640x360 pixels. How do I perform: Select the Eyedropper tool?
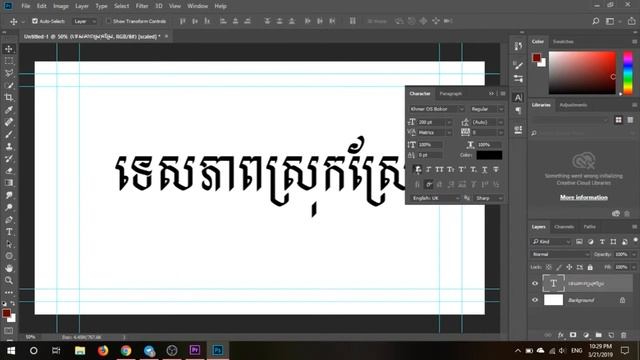pos(9,110)
